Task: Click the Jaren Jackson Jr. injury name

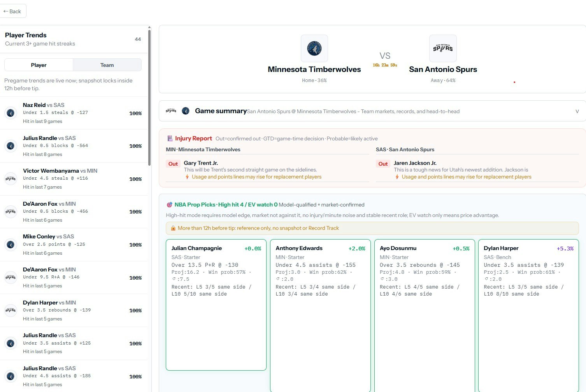Action: point(415,163)
